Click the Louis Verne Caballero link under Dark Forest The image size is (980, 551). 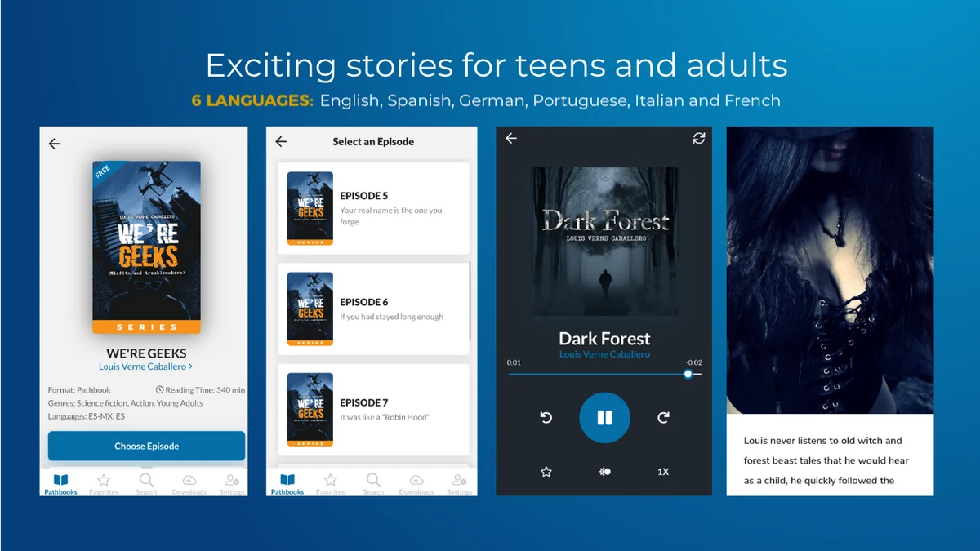point(604,354)
